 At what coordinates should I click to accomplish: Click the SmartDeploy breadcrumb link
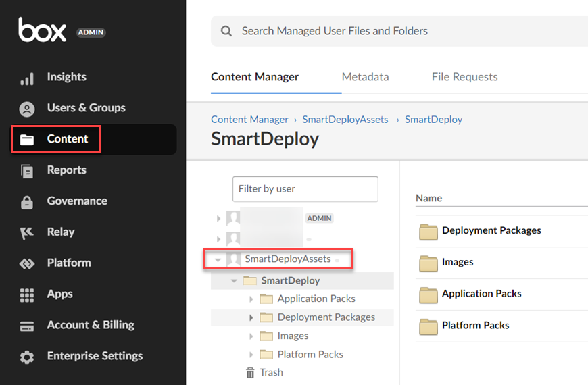coord(433,119)
